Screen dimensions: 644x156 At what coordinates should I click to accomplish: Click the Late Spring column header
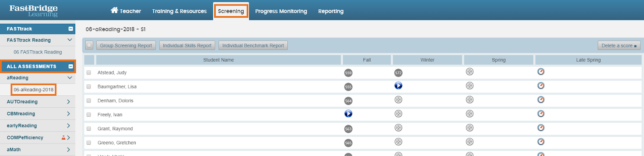tap(588, 60)
